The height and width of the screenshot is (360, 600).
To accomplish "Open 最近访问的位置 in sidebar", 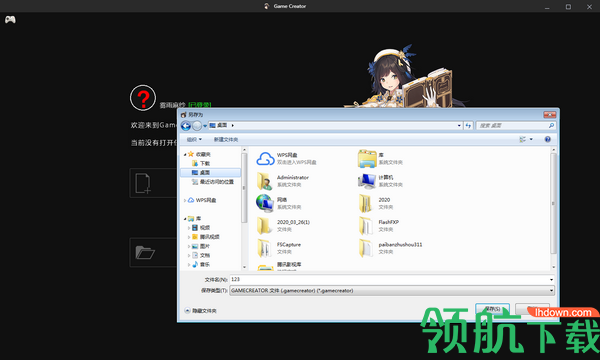I will (x=213, y=182).
